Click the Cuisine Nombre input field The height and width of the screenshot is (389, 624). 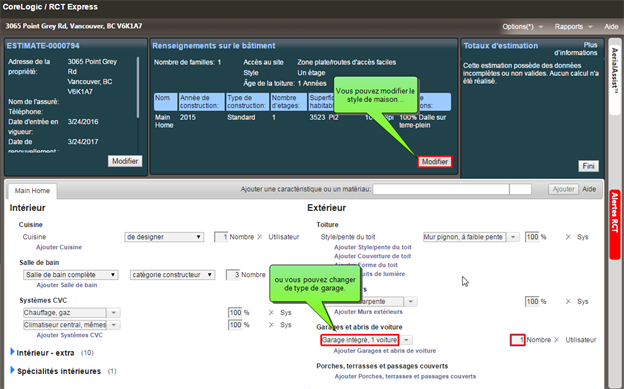221,237
